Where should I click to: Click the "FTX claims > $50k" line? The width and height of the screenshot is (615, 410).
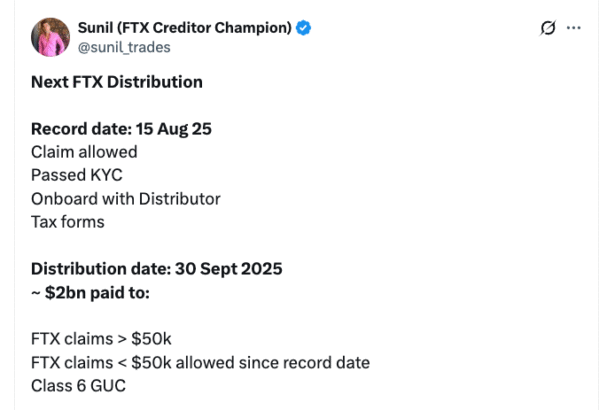coord(101,338)
